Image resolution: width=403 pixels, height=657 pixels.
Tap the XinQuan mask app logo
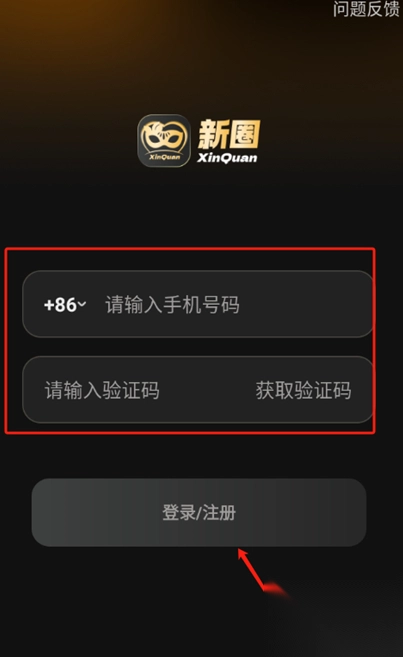click(164, 141)
